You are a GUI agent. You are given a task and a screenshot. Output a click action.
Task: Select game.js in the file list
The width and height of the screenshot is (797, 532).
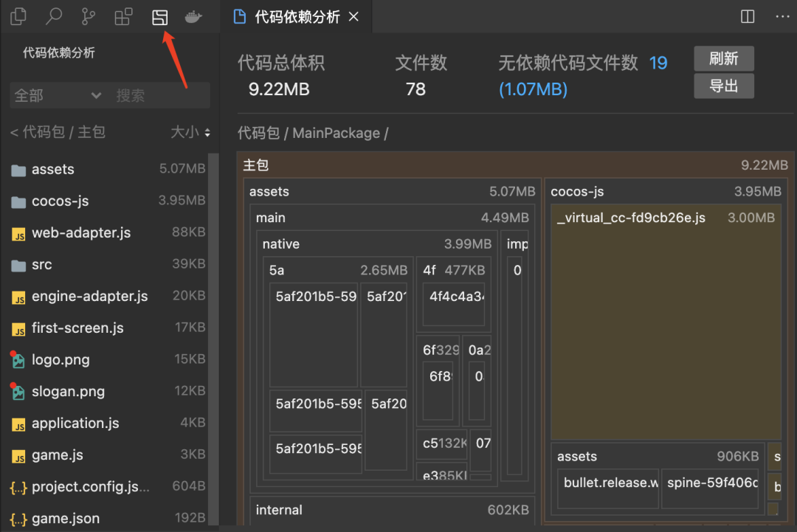pyautogui.click(x=108, y=455)
